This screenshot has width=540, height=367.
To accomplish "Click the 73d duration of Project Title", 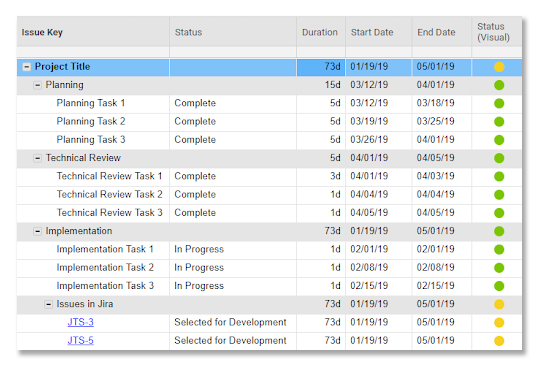I will (332, 66).
